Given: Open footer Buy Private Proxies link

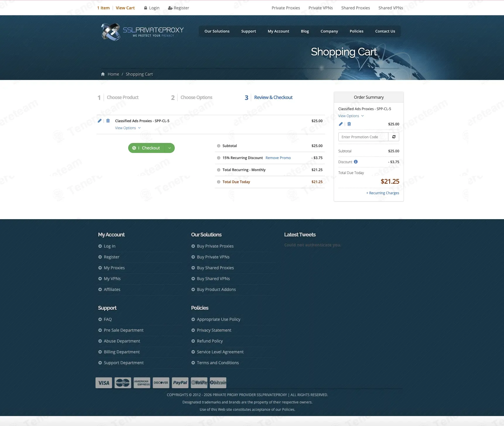Looking at the screenshot, I should pyautogui.click(x=215, y=246).
